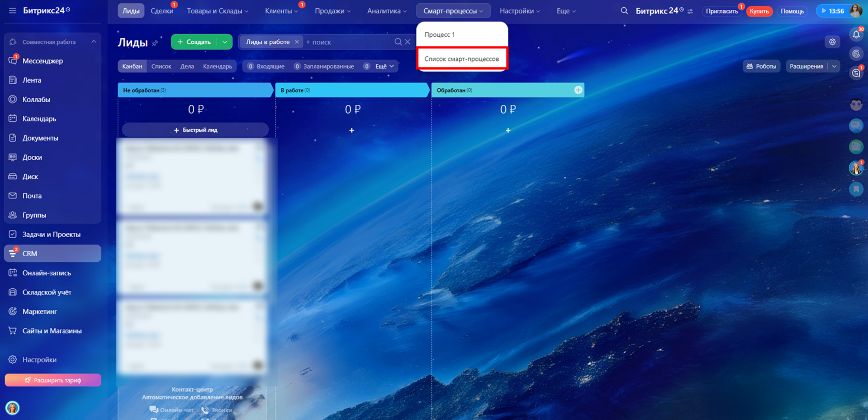The image size is (868, 420).
Task: Open kanban settings gear icon
Action: click(832, 42)
